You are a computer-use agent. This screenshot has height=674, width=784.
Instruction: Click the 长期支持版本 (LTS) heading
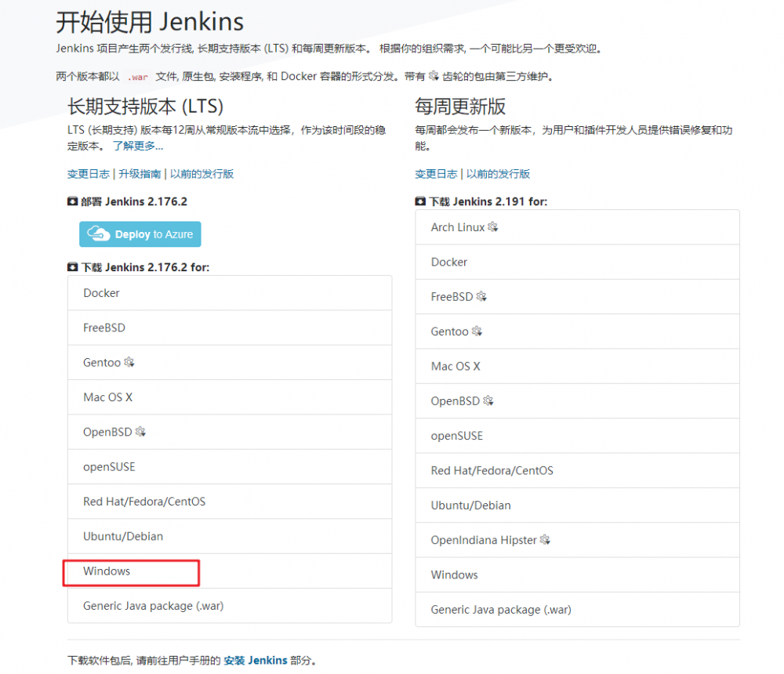tap(145, 107)
